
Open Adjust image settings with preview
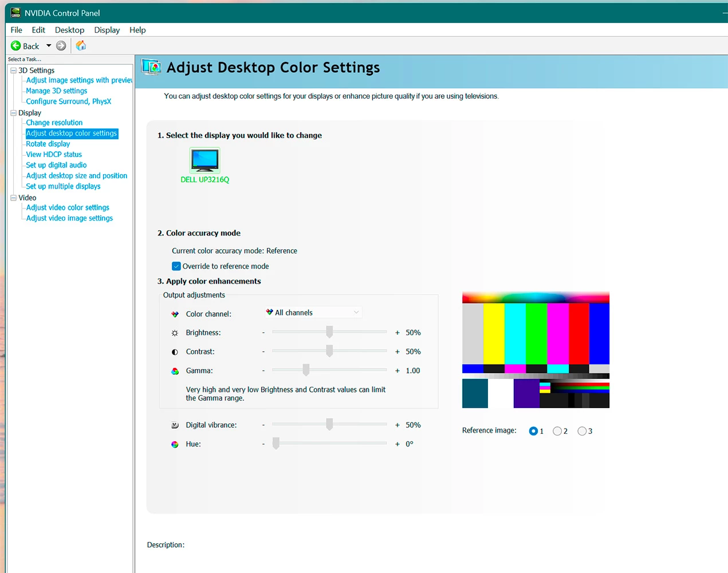79,80
